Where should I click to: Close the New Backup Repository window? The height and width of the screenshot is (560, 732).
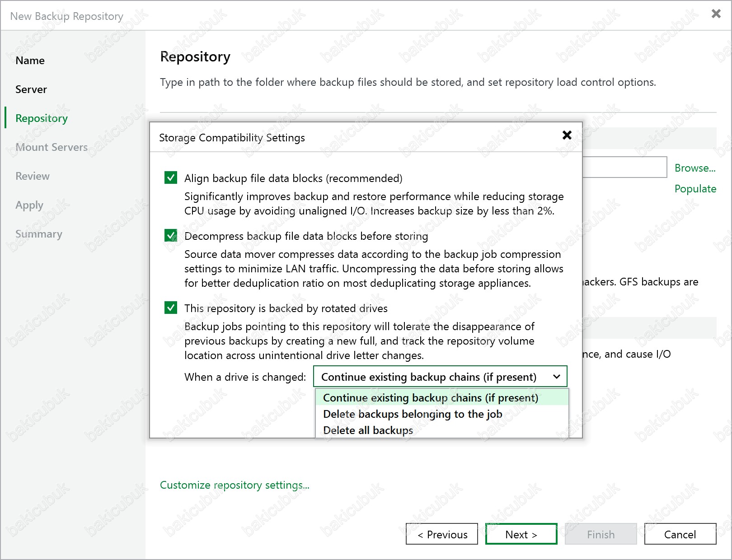coord(716,14)
